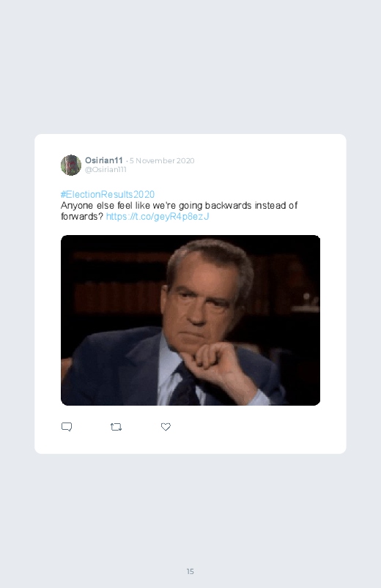
Task: Click the dark tie in the GIF
Action: pos(185,386)
